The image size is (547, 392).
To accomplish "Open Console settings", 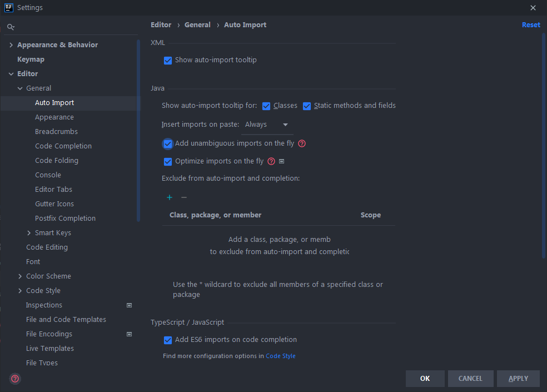I will click(48, 175).
